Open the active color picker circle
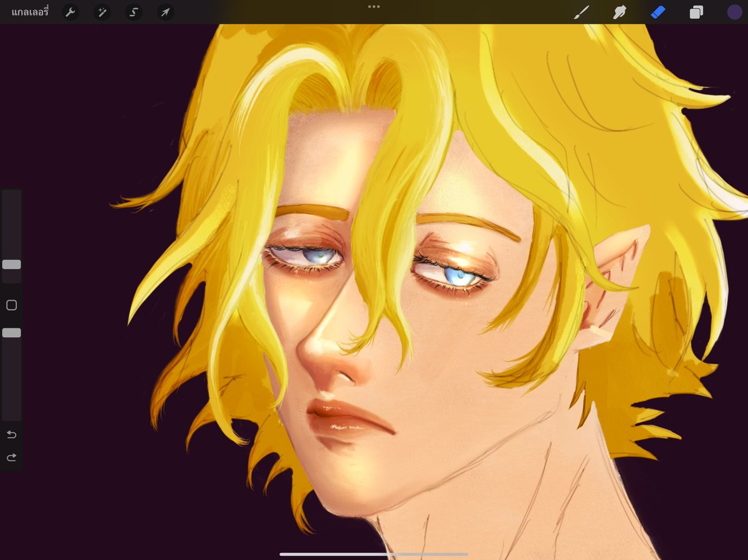This screenshot has height=560, width=748. 735,12
